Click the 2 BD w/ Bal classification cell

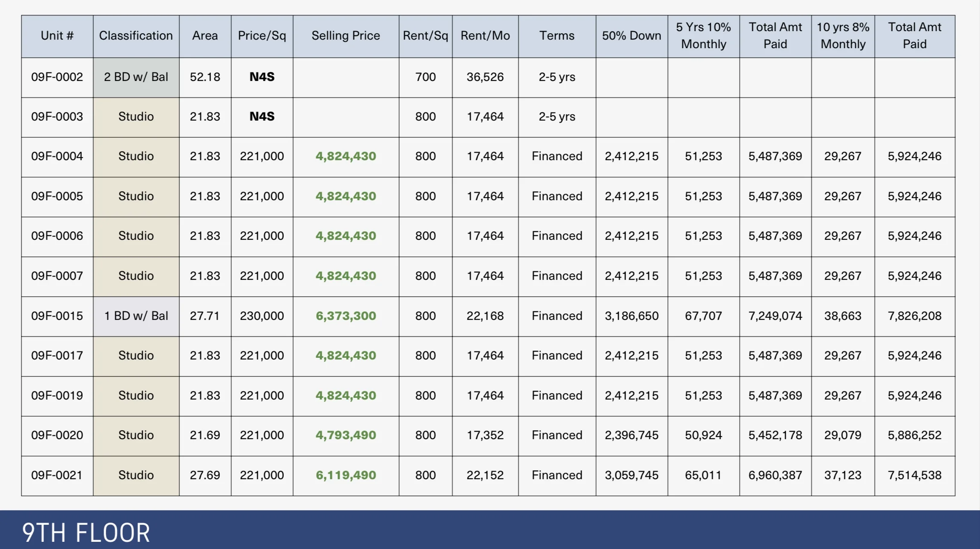coord(136,77)
